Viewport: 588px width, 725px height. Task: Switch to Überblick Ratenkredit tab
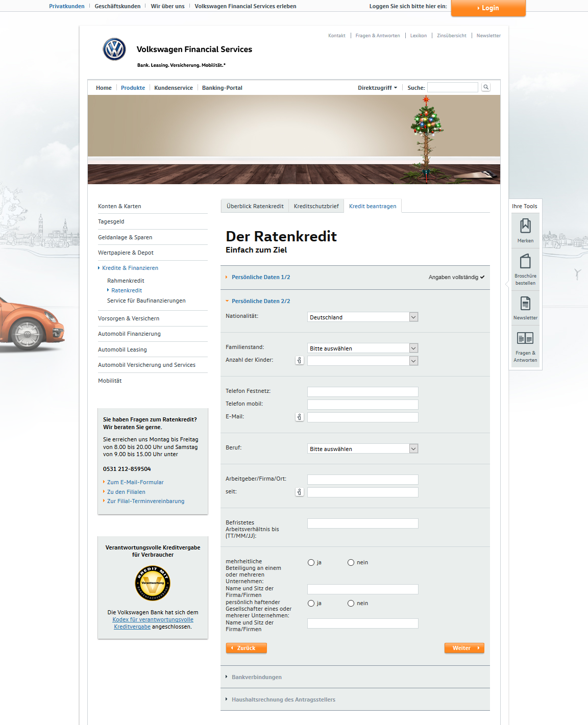coord(255,206)
